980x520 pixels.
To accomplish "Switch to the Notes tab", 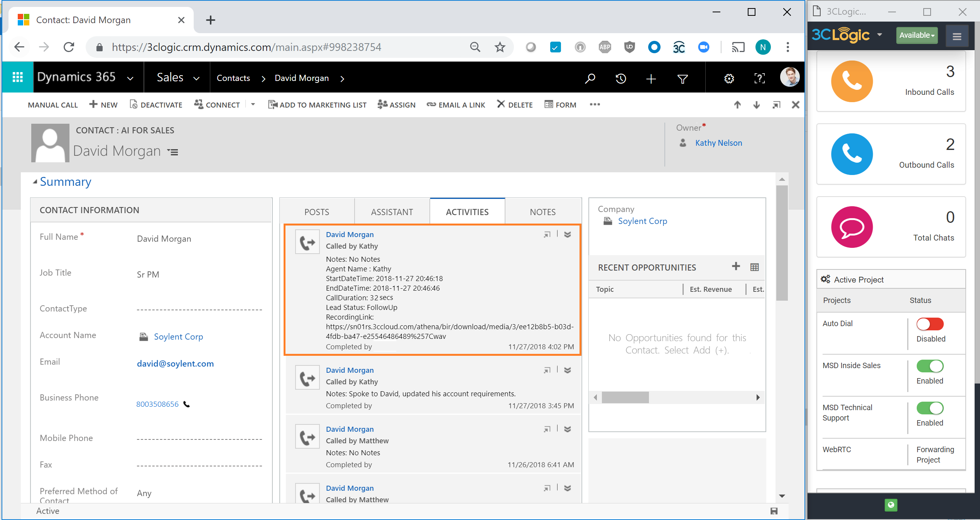I will click(x=543, y=212).
